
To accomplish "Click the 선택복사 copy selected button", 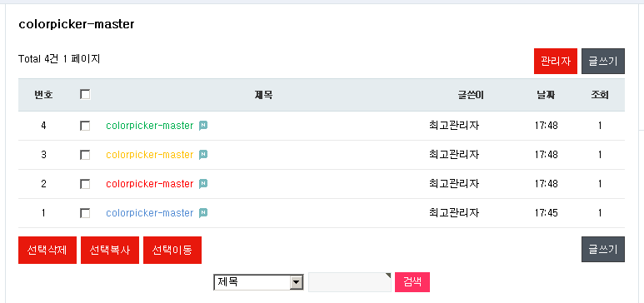I will [x=110, y=250].
